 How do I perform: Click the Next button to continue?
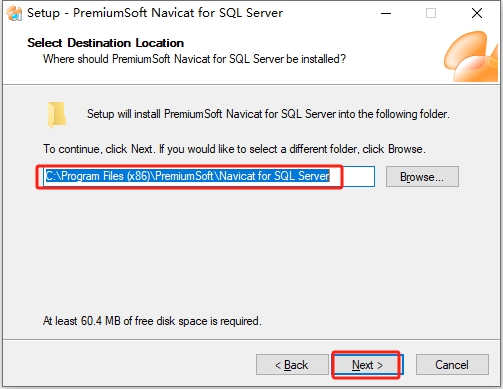point(368,365)
